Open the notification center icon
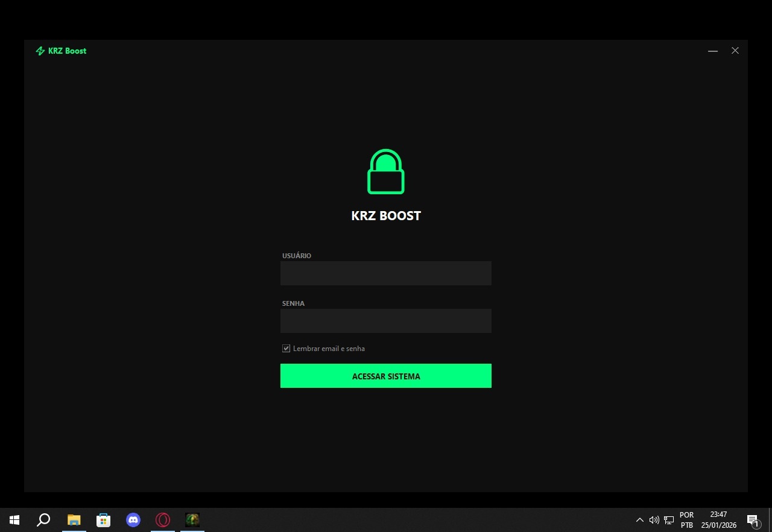Image resolution: width=772 pixels, height=532 pixels. click(x=753, y=520)
